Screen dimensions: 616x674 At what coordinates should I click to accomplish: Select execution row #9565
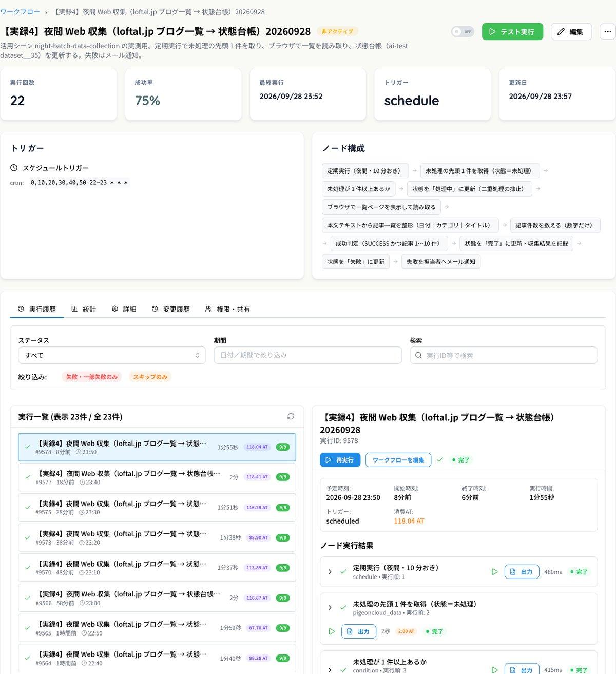pos(157,628)
